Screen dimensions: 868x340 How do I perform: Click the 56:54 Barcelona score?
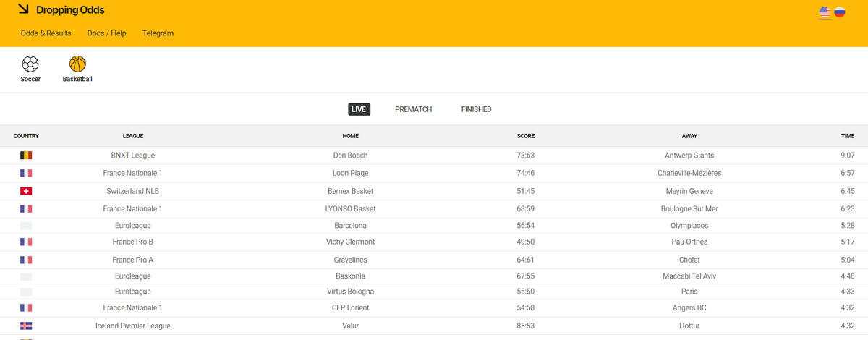tap(526, 226)
